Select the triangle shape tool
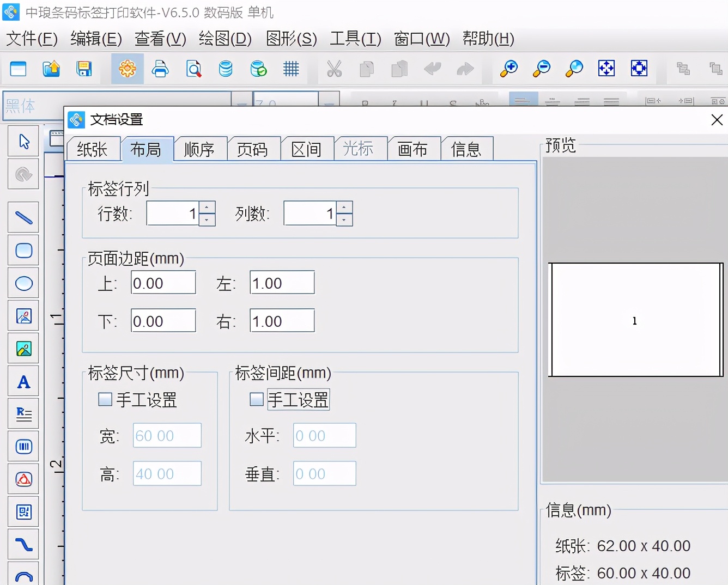Viewport: 728px width, 585px height. [x=23, y=479]
